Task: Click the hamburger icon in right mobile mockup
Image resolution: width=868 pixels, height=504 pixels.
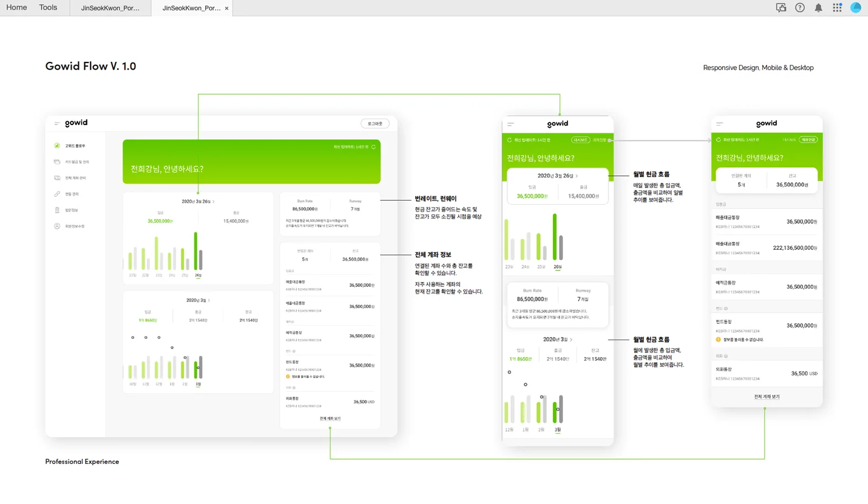Action: tap(719, 124)
